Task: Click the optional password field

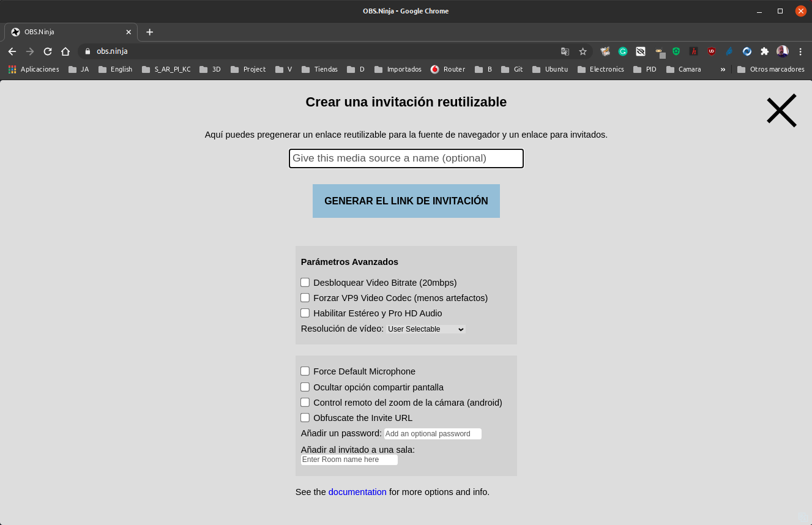Action: 433,434
